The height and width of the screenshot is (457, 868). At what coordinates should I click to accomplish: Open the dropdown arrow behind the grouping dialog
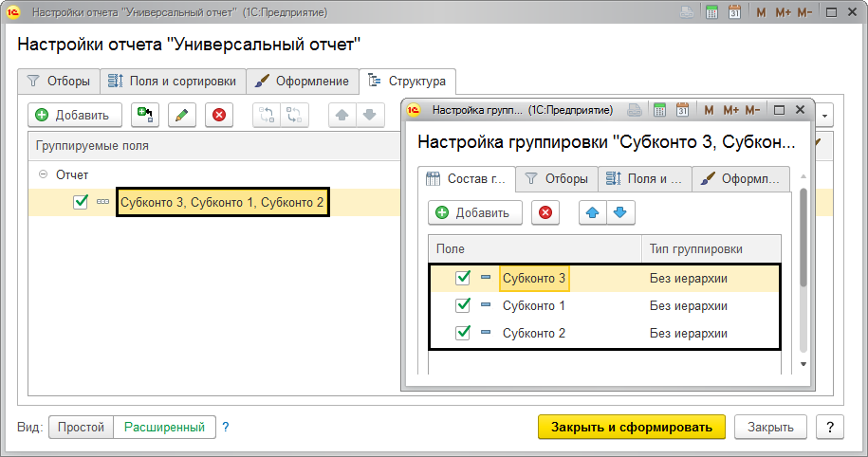tap(825, 116)
